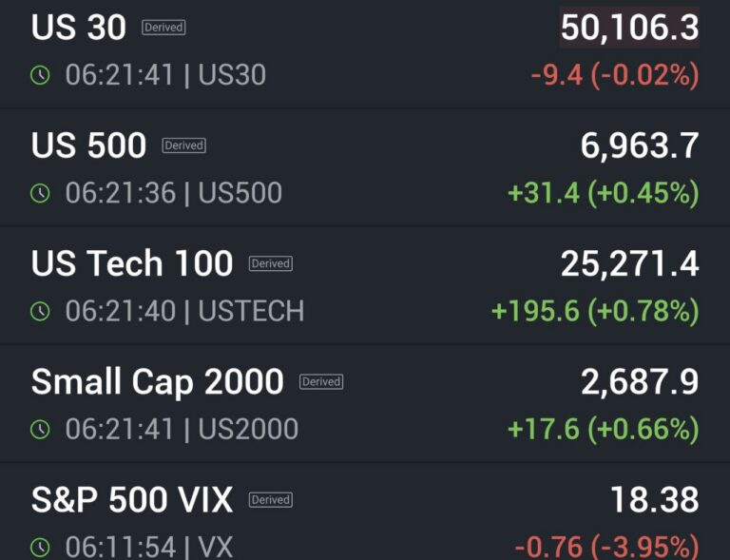View the S&P 500 VIX title

[132, 499]
